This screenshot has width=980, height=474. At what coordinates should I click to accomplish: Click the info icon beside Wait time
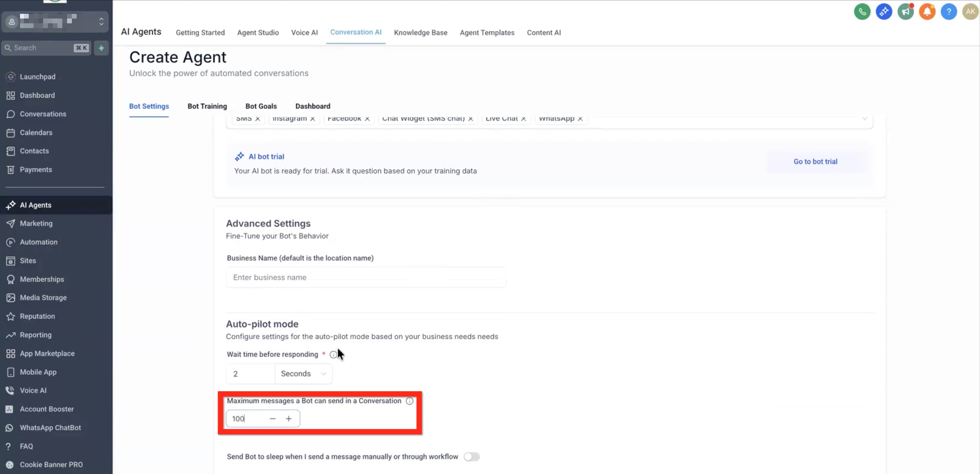pyautogui.click(x=333, y=354)
